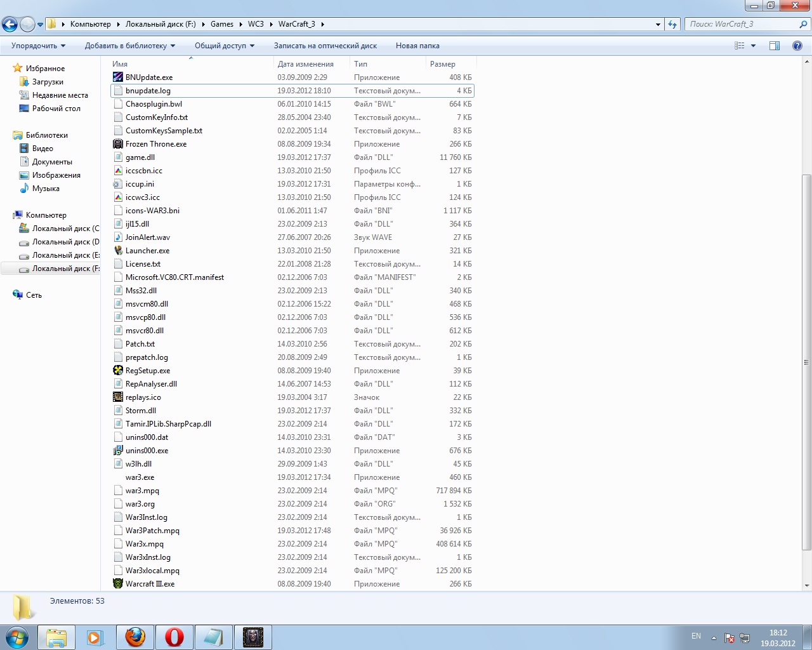Viewport: 812px width, 650px height.
Task: Click the BNUpdate.exe file icon
Action: [x=118, y=77]
